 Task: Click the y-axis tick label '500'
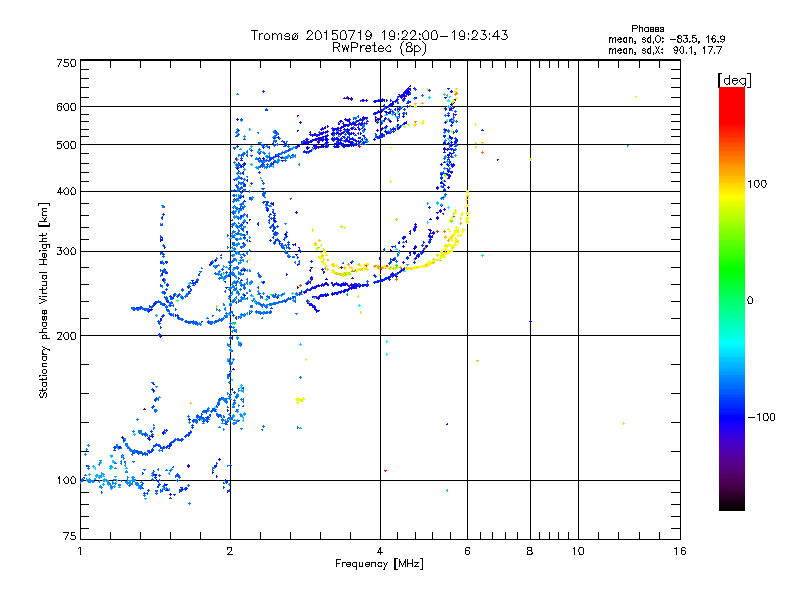point(67,145)
